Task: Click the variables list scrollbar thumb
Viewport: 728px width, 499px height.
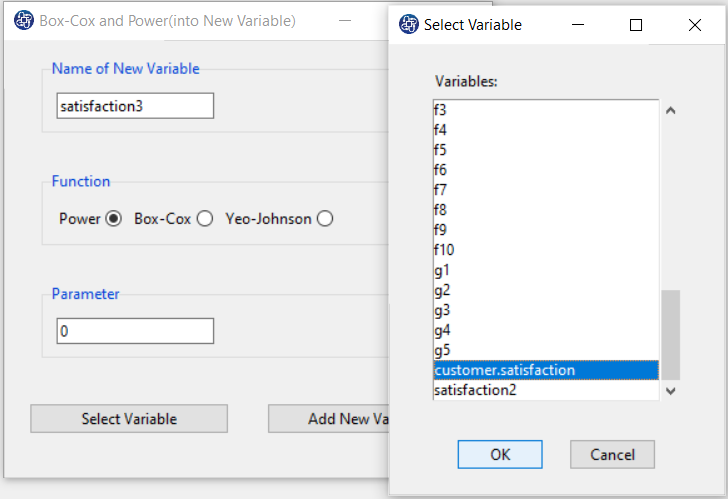Action: [x=670, y=335]
